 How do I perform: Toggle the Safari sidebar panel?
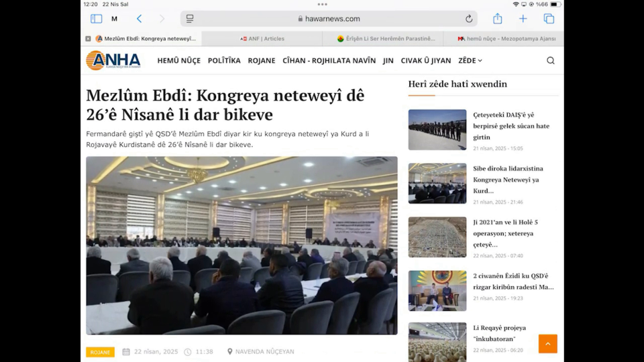pyautogui.click(x=96, y=19)
